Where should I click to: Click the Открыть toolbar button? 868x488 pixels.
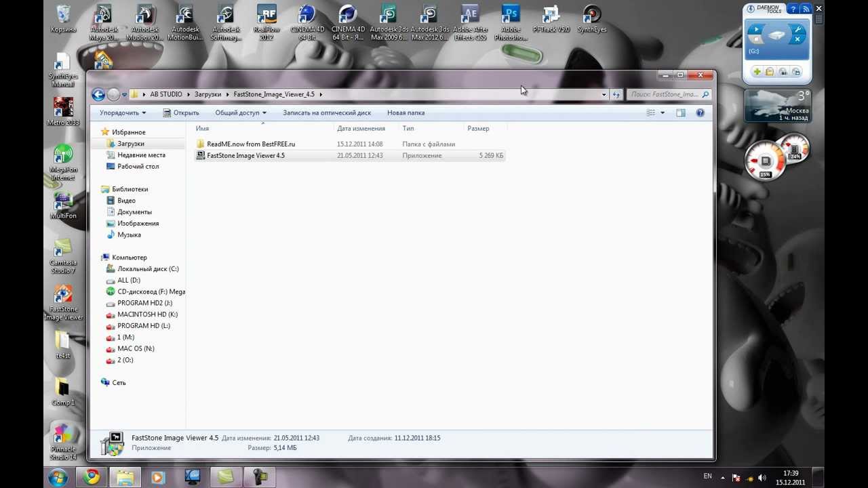click(x=180, y=113)
